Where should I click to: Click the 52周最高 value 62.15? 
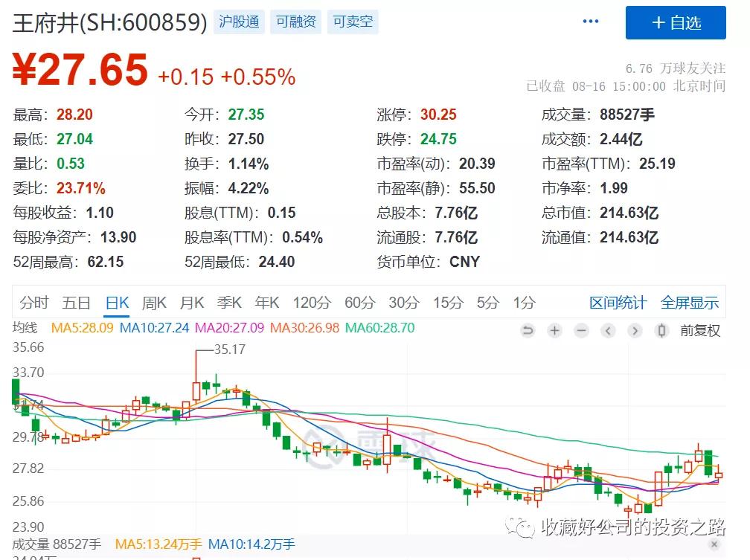coord(105,262)
